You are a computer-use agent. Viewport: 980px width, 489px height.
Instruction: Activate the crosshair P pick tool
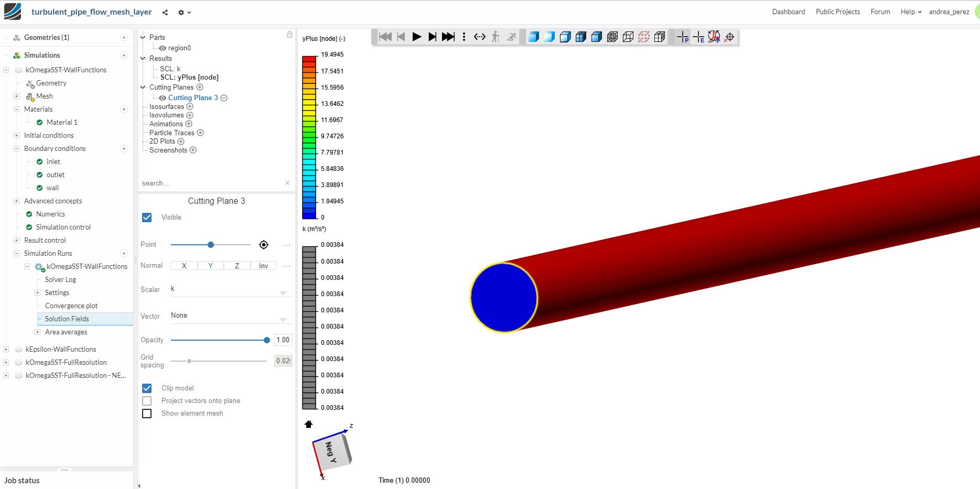click(683, 37)
